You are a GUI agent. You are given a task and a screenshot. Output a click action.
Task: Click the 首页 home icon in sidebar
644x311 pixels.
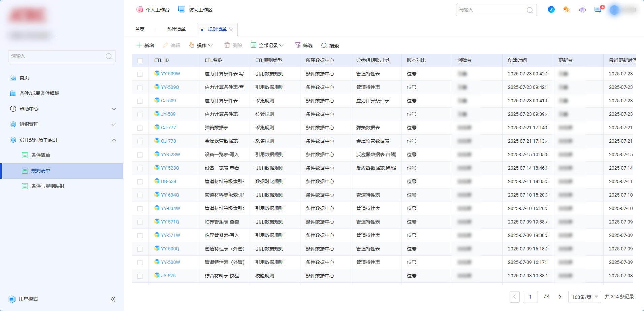tap(13, 78)
